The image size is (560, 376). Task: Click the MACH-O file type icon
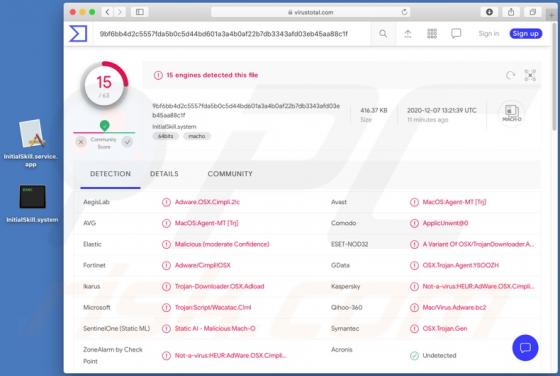coord(512,113)
